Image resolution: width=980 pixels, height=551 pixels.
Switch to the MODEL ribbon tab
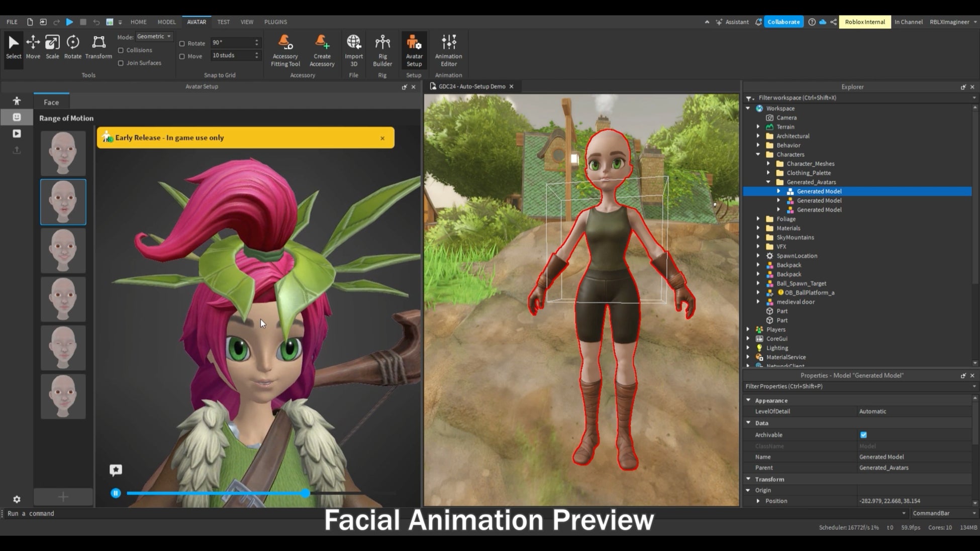click(x=166, y=22)
